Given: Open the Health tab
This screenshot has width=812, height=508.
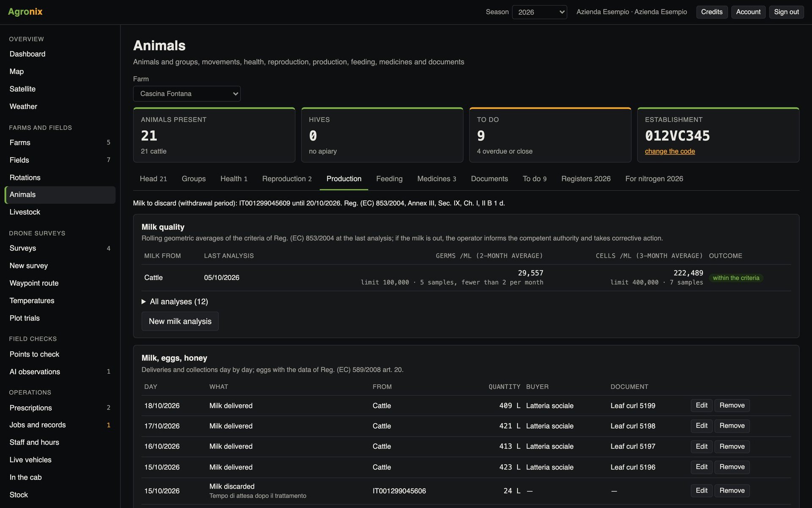Looking at the screenshot, I should point(234,179).
